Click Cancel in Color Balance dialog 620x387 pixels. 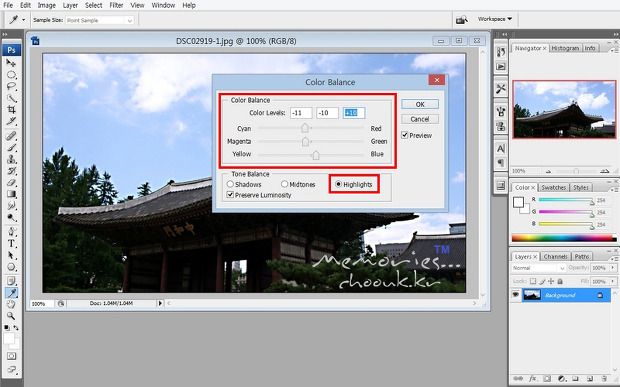(420, 119)
